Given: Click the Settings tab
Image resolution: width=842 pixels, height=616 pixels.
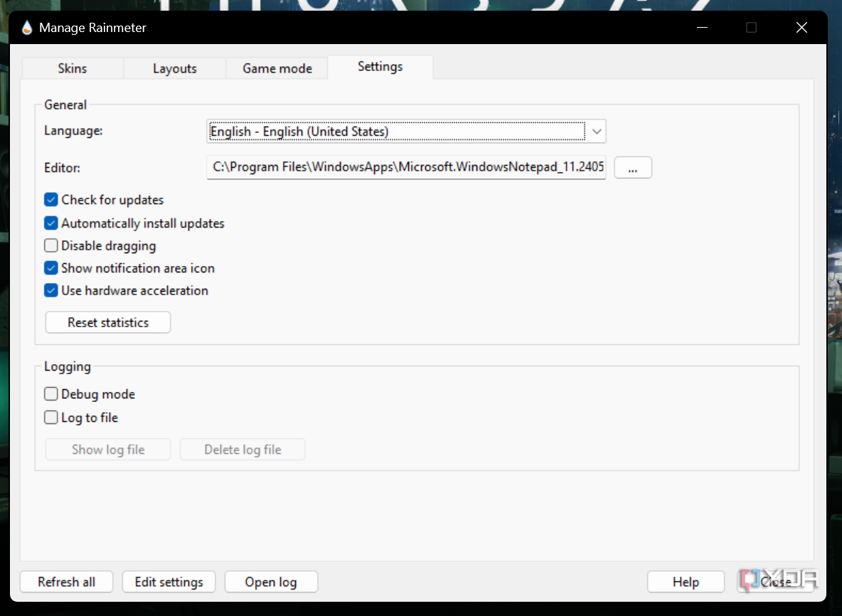Looking at the screenshot, I should pos(380,67).
